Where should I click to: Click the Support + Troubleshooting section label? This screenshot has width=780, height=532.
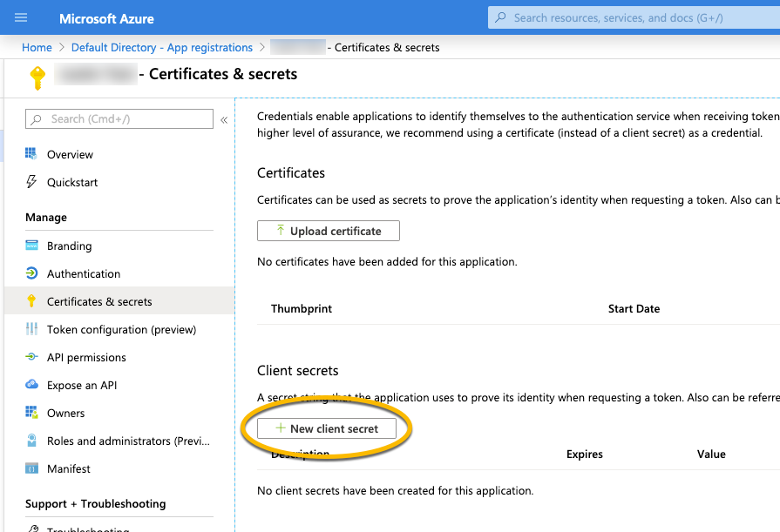click(x=96, y=503)
